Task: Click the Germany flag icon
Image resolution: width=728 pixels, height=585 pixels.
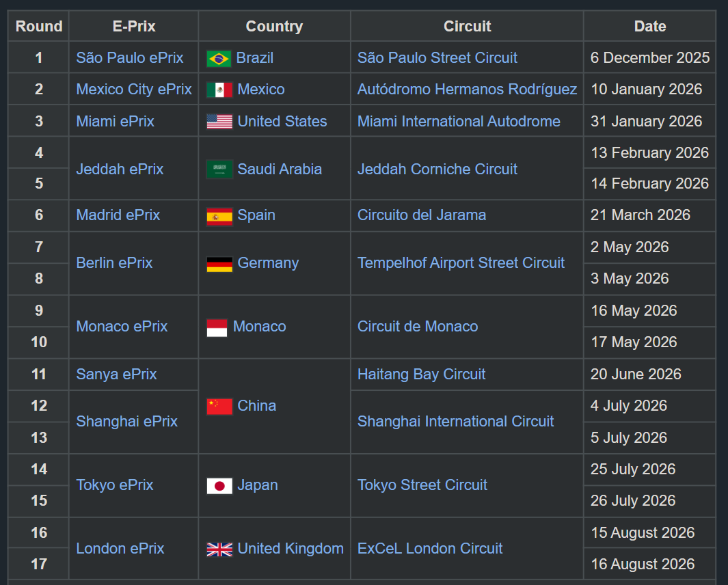Action: (x=219, y=264)
